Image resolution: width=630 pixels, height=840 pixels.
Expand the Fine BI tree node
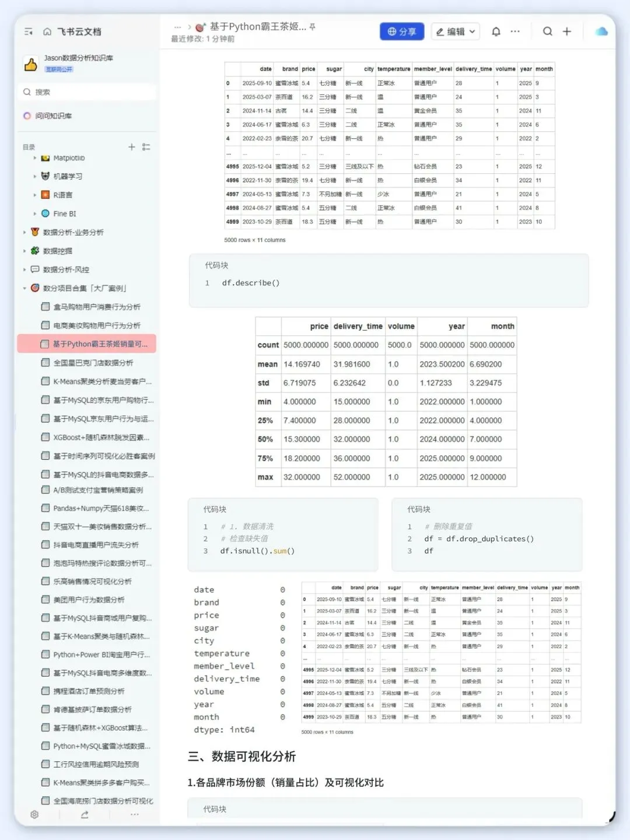(x=34, y=213)
